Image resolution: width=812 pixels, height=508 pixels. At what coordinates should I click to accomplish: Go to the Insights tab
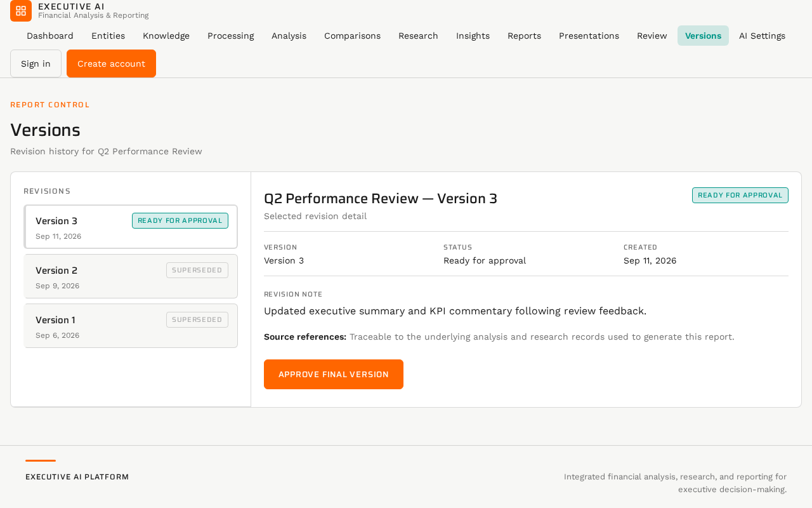point(473,36)
